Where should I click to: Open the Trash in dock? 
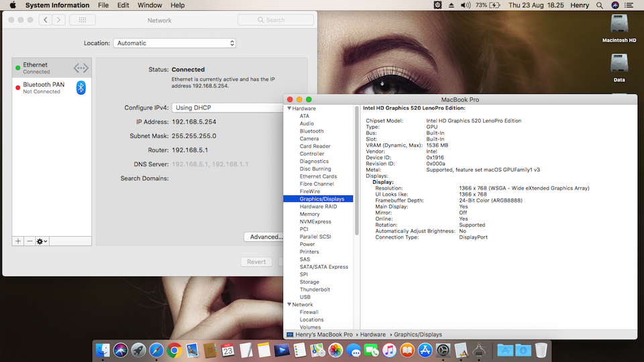tap(541, 351)
